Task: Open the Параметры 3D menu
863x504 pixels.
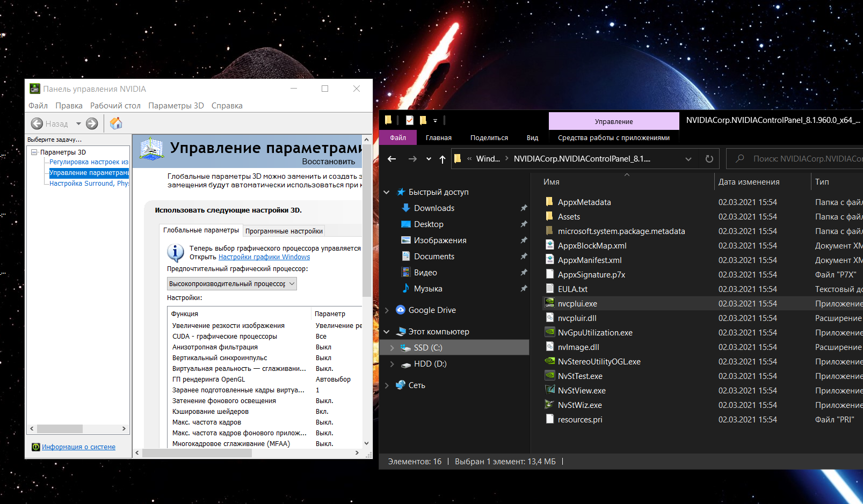Action: (176, 106)
